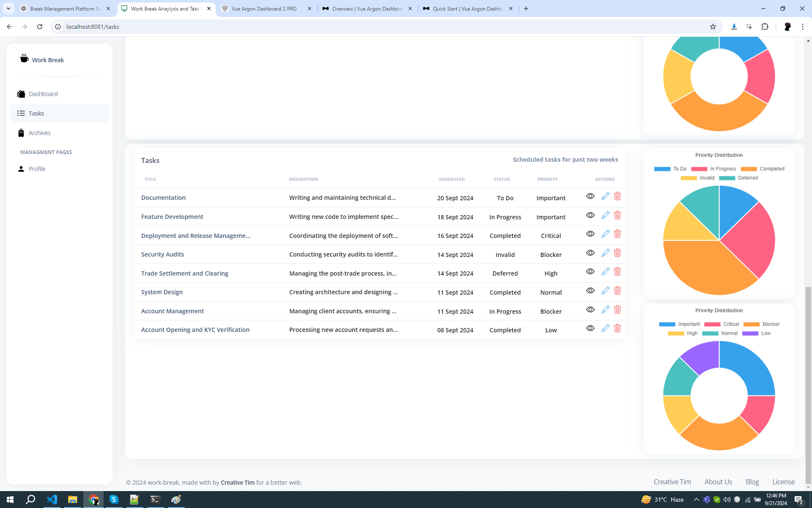
Task: View the Documentation task via eye icon
Action: [x=590, y=196]
